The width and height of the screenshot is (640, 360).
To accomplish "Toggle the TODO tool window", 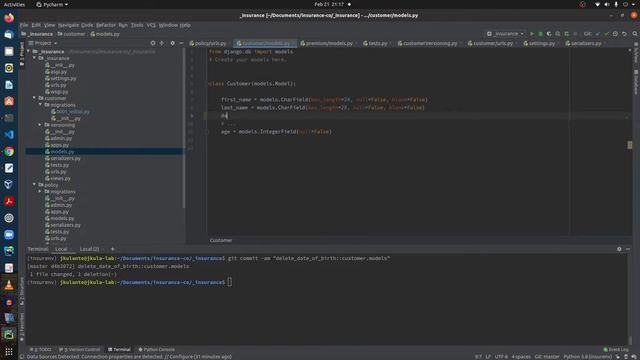I will pyautogui.click(x=40, y=349).
